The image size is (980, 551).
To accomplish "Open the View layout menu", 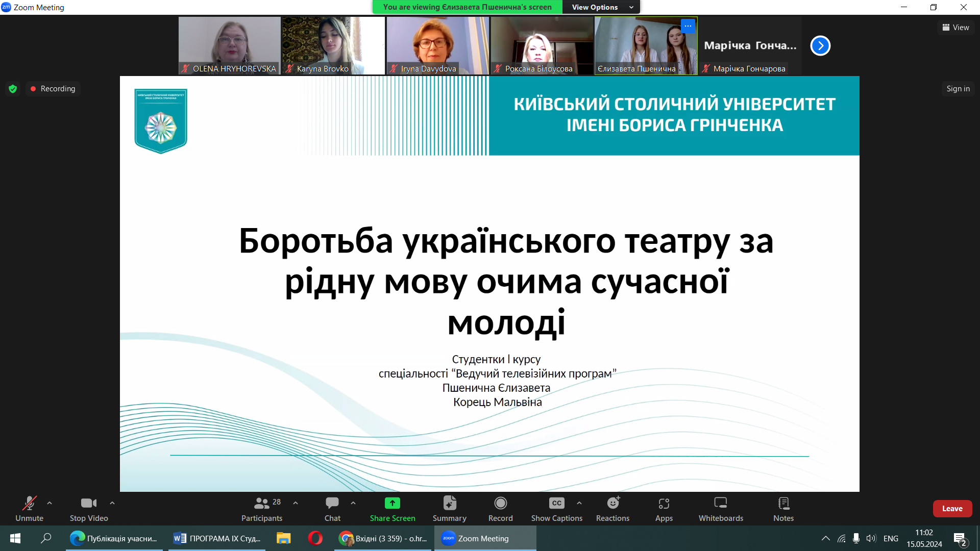I will click(x=955, y=28).
